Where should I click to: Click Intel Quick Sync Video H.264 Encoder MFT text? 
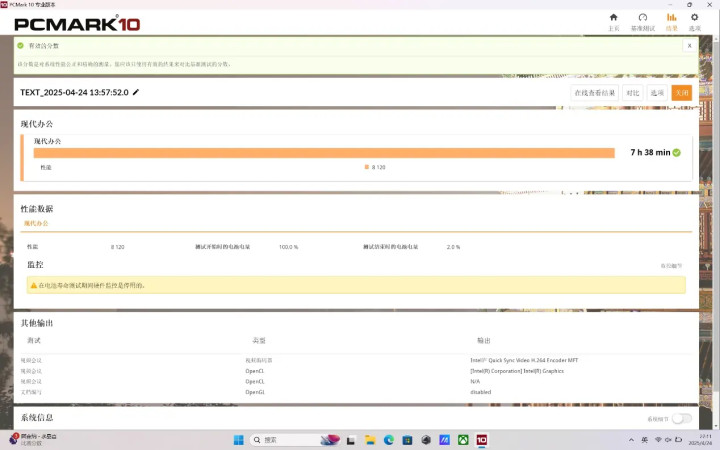524,360
